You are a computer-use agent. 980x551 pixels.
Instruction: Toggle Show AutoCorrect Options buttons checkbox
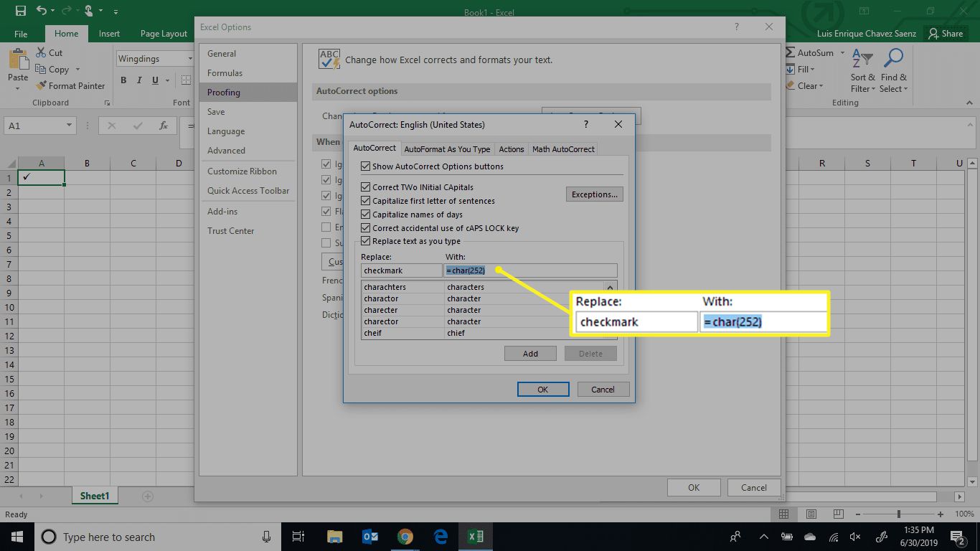[x=366, y=166]
